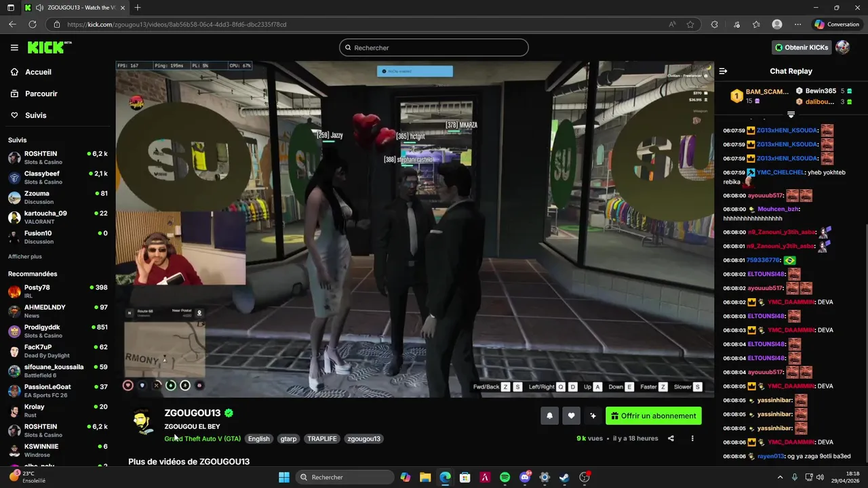Open followed channel Fusion10
The width and height of the screenshot is (868, 488).
pos(58,237)
